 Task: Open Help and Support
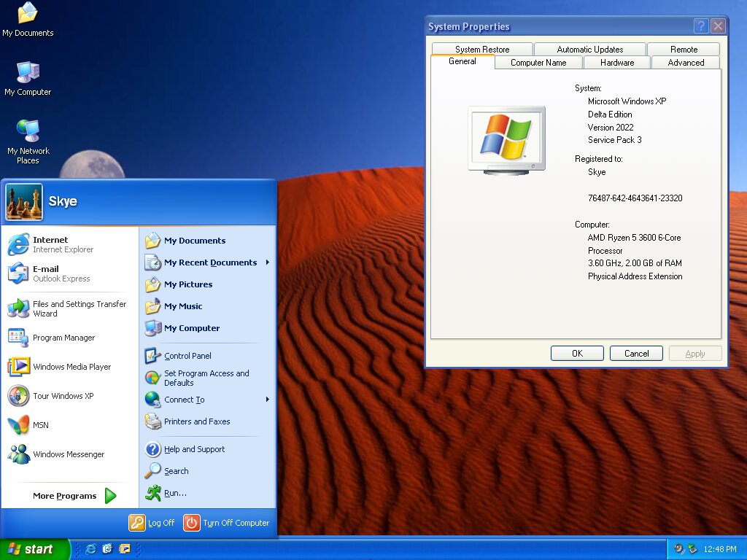tap(209, 449)
